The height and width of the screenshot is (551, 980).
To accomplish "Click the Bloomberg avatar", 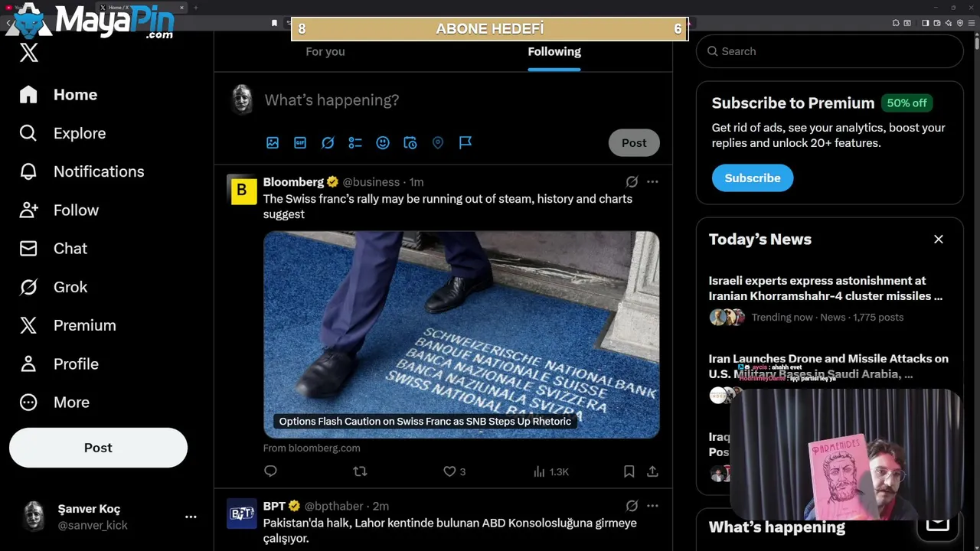I will [x=242, y=190].
